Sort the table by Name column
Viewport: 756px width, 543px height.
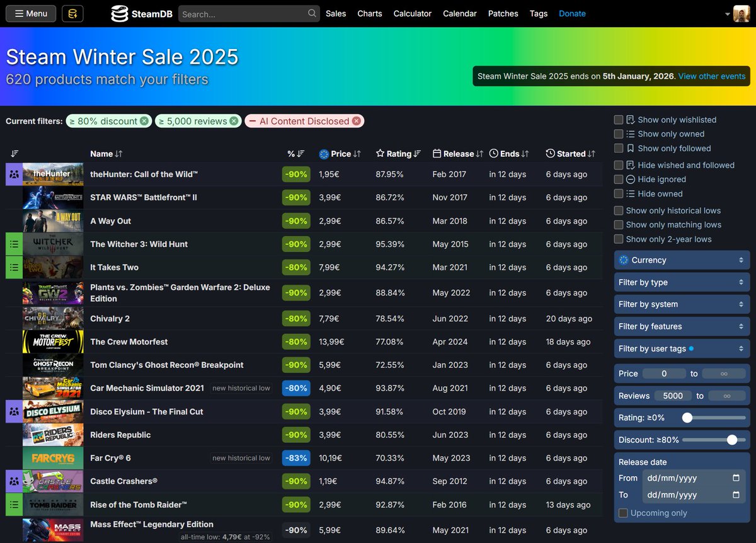[x=106, y=154]
